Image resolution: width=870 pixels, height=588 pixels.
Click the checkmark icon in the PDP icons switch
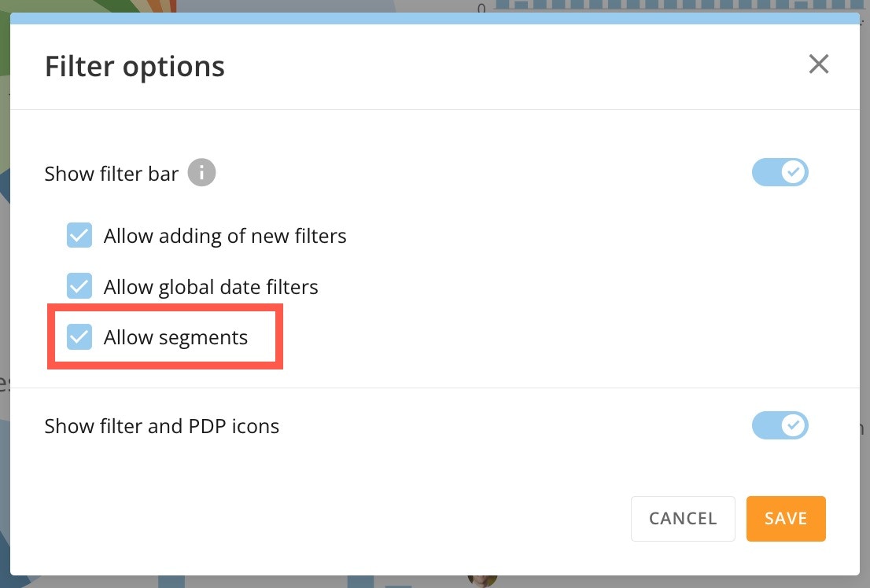794,425
